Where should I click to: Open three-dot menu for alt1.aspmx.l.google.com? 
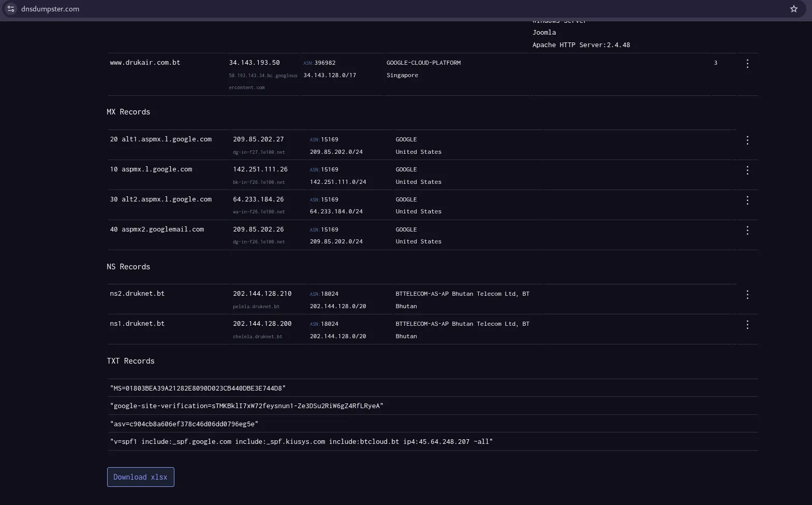pyautogui.click(x=747, y=140)
